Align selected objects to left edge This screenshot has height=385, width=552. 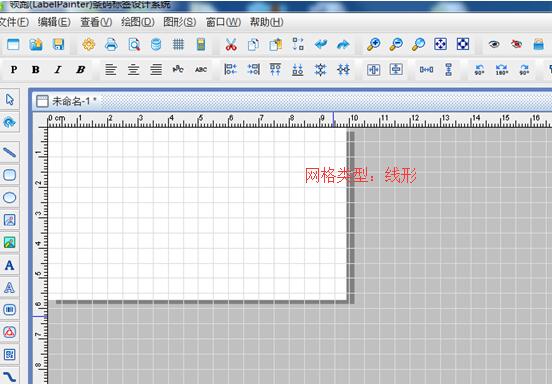click(231, 70)
